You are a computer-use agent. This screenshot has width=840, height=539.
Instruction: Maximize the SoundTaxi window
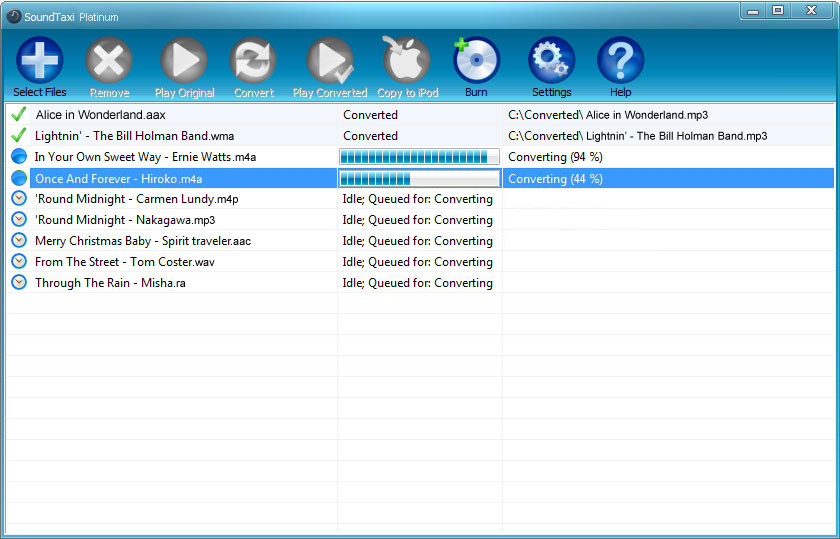pyautogui.click(x=778, y=11)
